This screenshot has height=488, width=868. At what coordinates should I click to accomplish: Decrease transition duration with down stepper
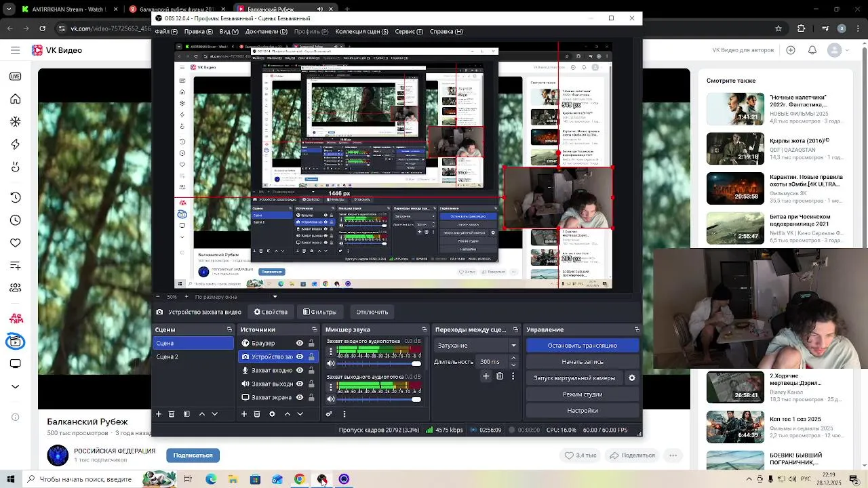click(513, 365)
